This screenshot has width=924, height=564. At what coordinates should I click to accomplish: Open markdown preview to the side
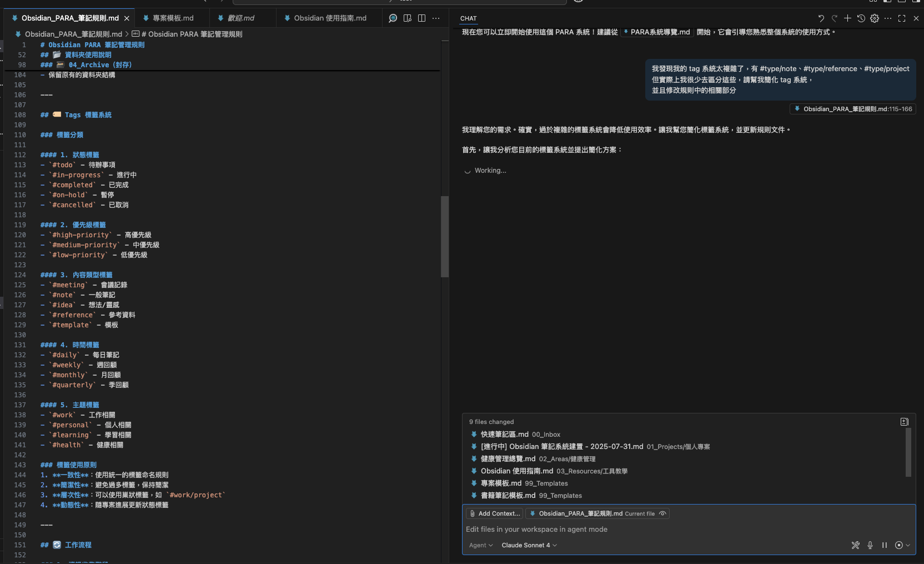(x=407, y=18)
